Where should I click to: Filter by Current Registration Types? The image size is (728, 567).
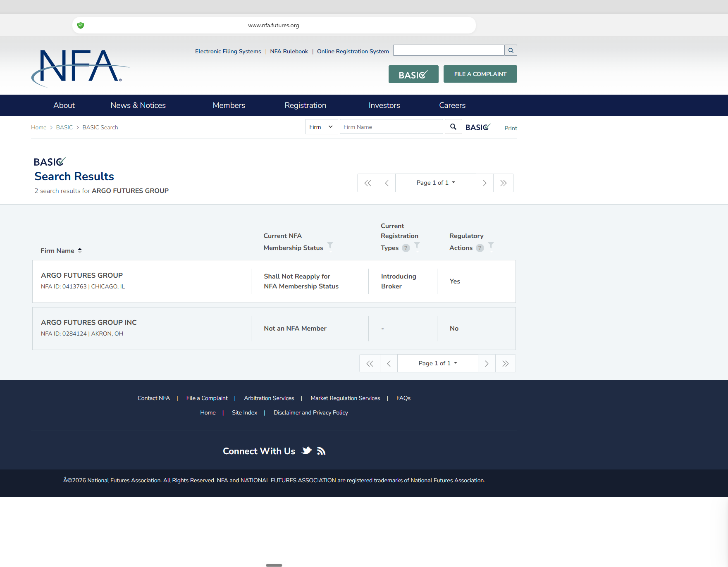click(417, 245)
